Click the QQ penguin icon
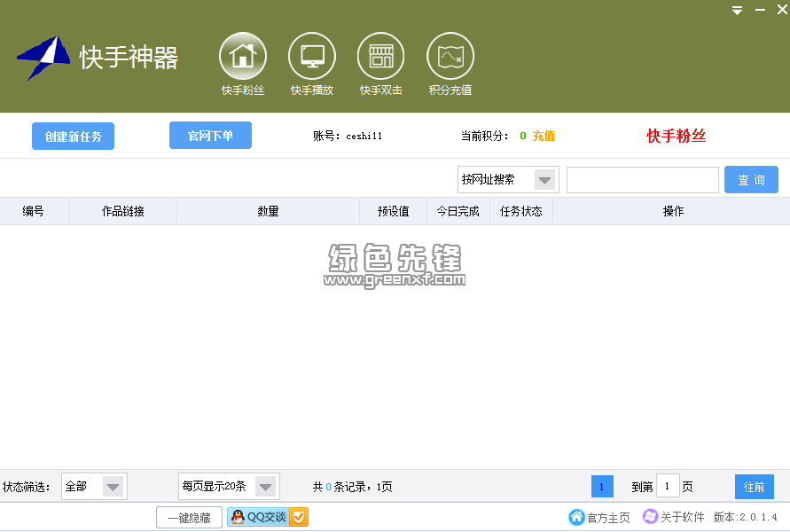Image resolution: width=790 pixels, height=532 pixels. point(238,517)
